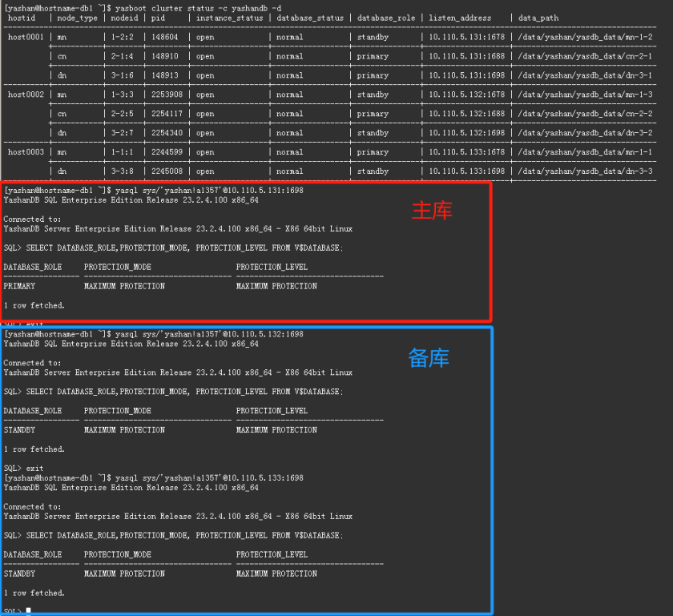Select the 'instance_status' column header

click(x=230, y=18)
